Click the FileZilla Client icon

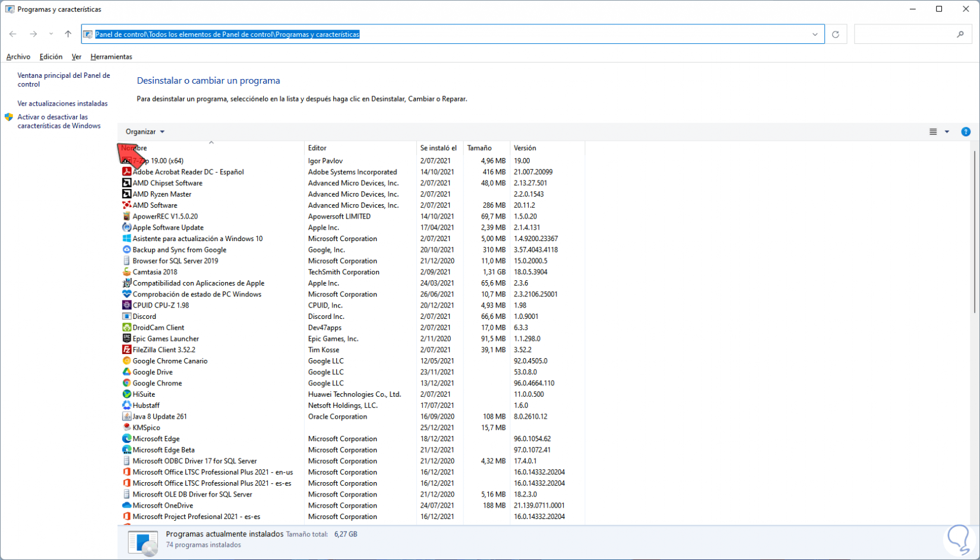[127, 350]
